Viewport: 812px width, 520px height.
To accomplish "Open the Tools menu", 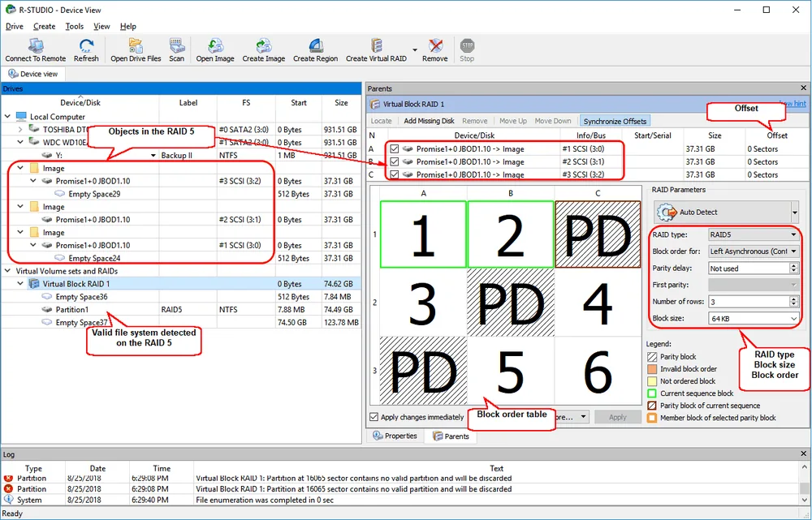I will pyautogui.click(x=74, y=27).
